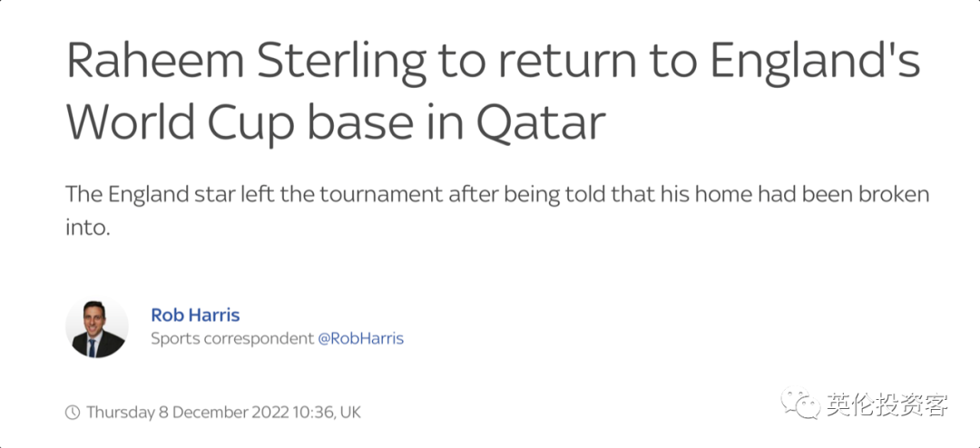Open the Rob Harris author name link

[195, 315]
